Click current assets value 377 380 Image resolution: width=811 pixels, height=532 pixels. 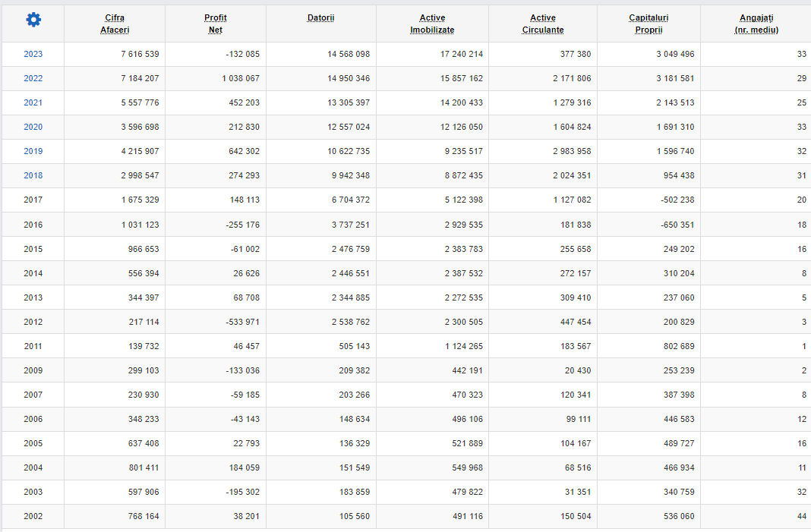[x=575, y=54]
